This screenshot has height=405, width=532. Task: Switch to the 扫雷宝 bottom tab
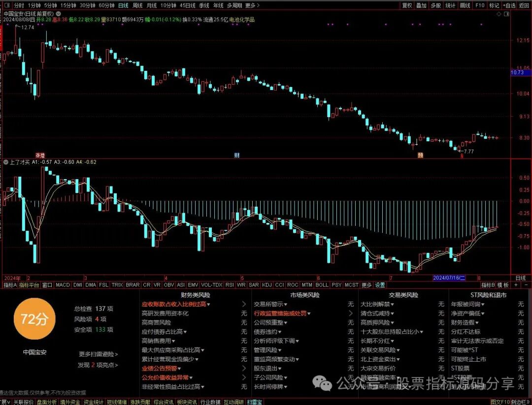point(255,402)
